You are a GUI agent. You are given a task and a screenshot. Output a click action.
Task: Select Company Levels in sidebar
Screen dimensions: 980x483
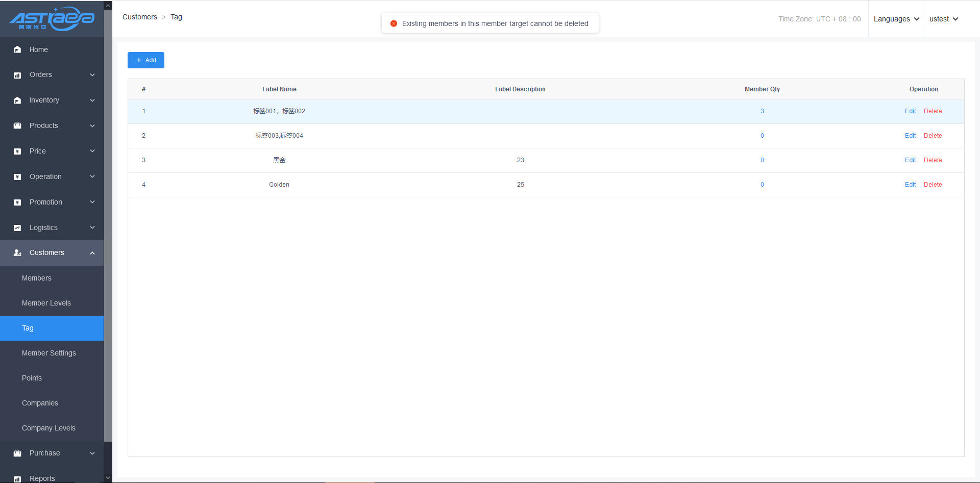48,428
